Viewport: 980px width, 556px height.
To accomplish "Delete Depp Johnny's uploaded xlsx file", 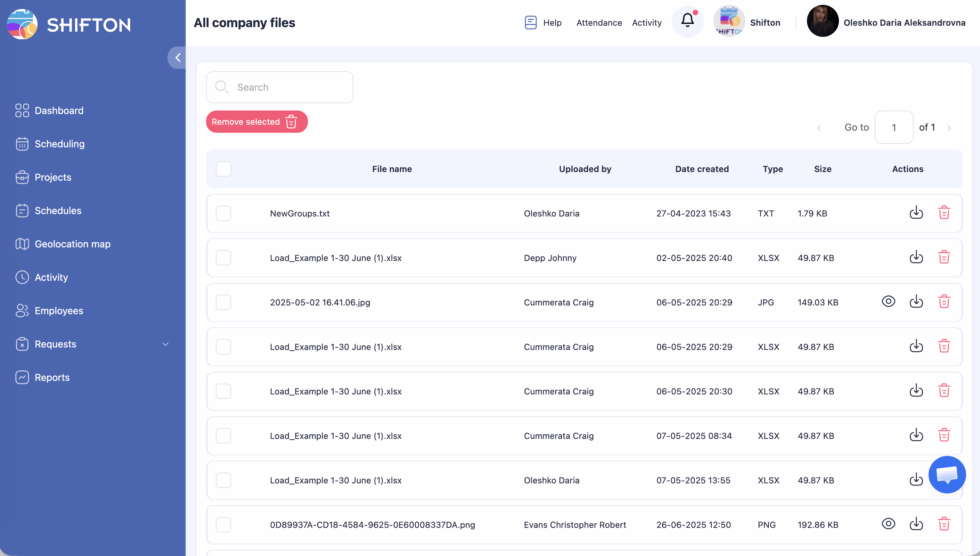I will tap(944, 257).
